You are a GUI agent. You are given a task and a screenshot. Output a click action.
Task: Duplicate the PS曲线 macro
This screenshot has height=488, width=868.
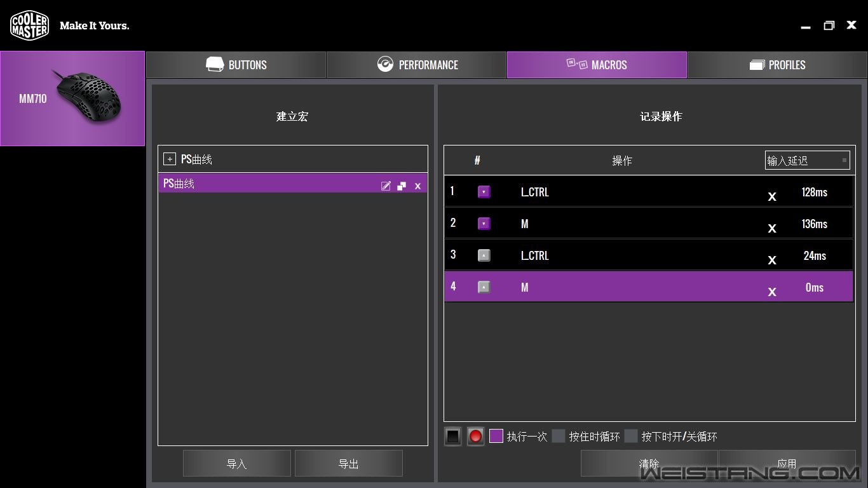coord(402,186)
